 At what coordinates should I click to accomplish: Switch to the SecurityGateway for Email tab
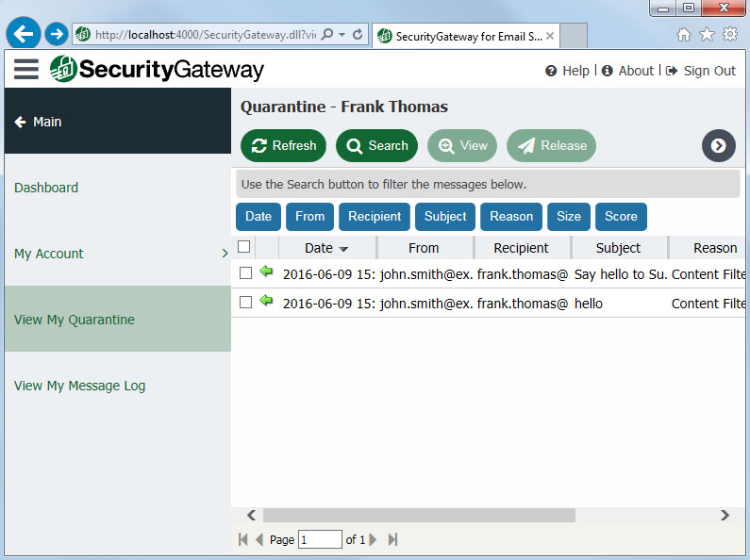pos(465,36)
